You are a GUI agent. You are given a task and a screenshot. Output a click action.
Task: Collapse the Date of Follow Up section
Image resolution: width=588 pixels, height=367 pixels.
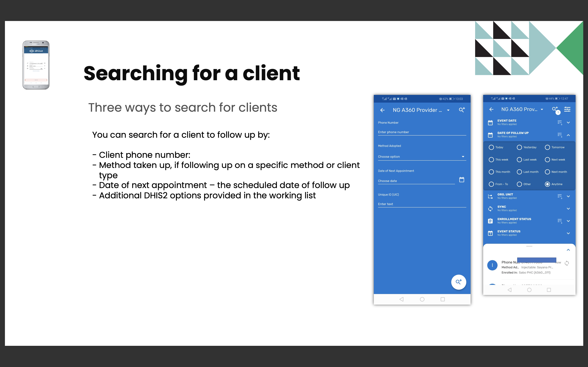point(568,135)
